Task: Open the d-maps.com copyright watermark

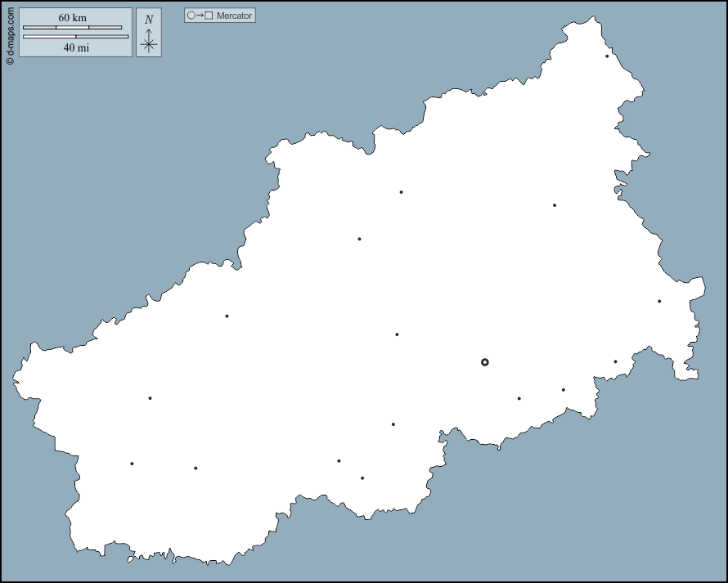Action: click(x=10, y=34)
